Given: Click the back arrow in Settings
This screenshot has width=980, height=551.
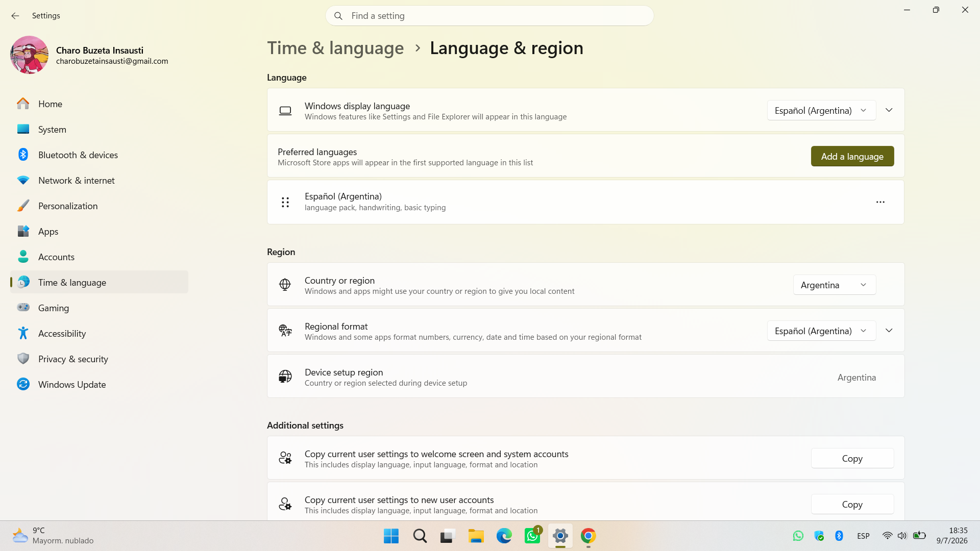Looking at the screenshot, I should coord(15,16).
